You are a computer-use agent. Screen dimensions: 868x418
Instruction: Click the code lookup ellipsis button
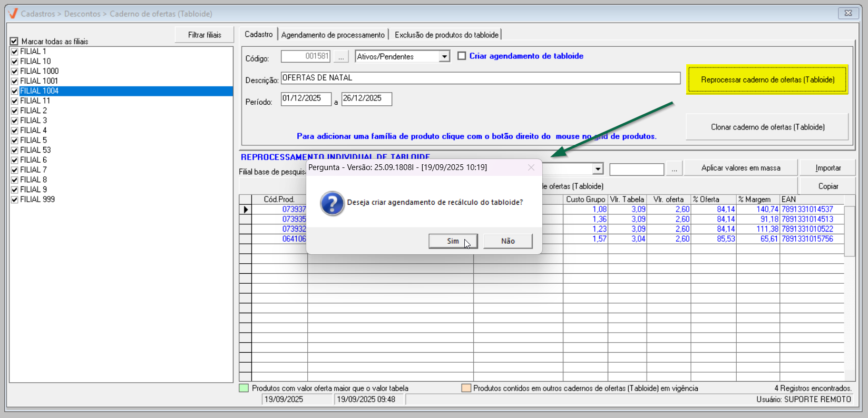tap(341, 56)
